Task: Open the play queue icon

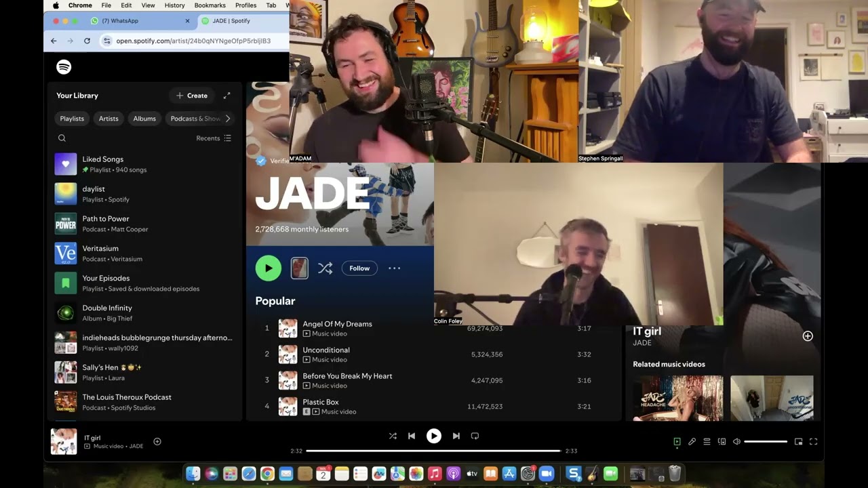Action: coord(707,442)
